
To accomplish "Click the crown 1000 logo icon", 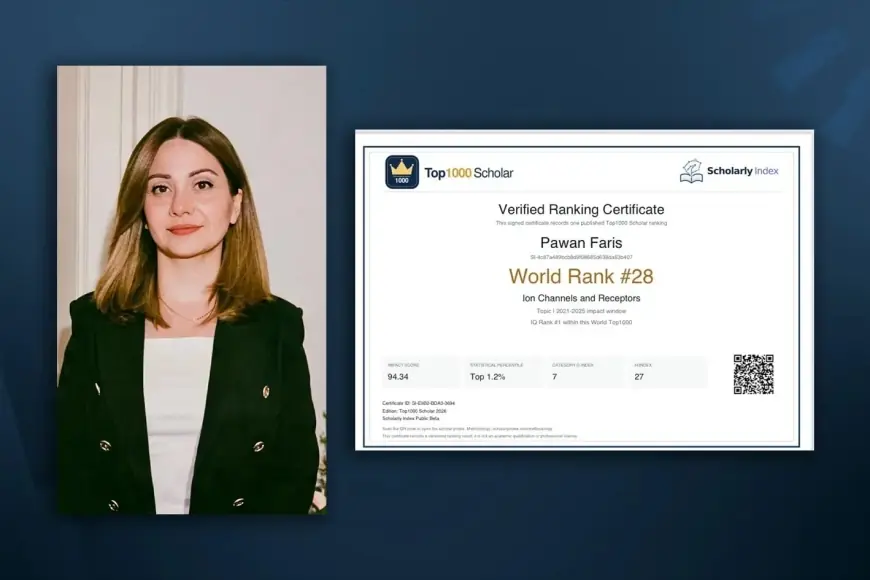I will point(402,172).
